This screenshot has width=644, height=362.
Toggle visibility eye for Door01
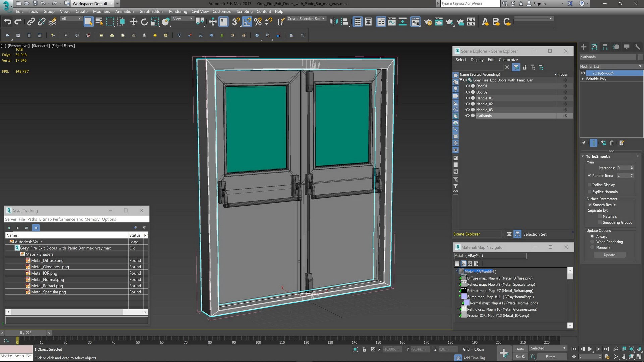click(x=467, y=86)
